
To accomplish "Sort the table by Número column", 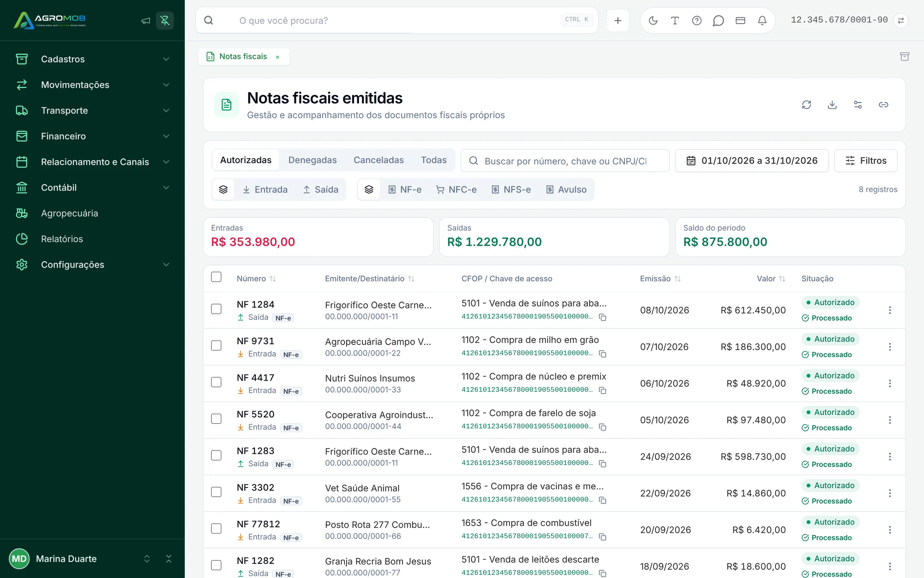I will [x=256, y=279].
